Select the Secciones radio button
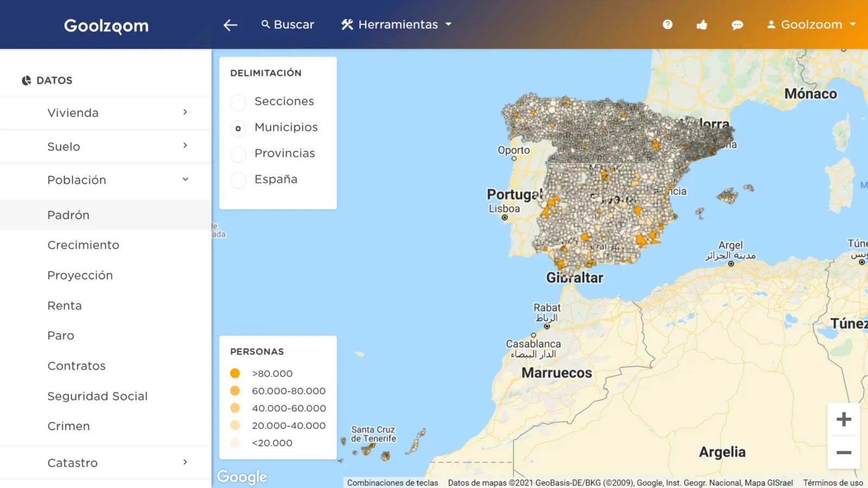The image size is (868, 488). 238,102
